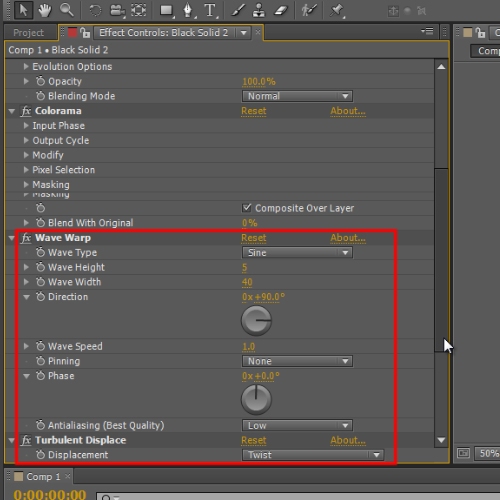
Task: Open the Displacement Twist dropdown
Action: (x=313, y=455)
